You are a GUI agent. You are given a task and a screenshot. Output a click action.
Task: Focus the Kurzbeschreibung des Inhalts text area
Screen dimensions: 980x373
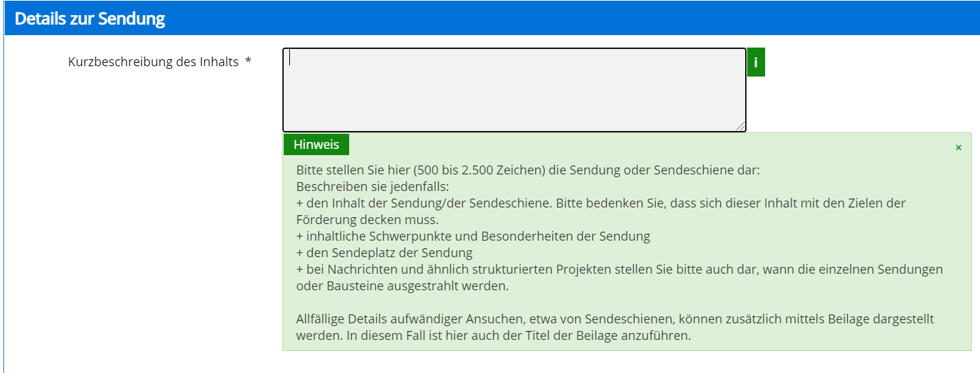click(x=514, y=90)
